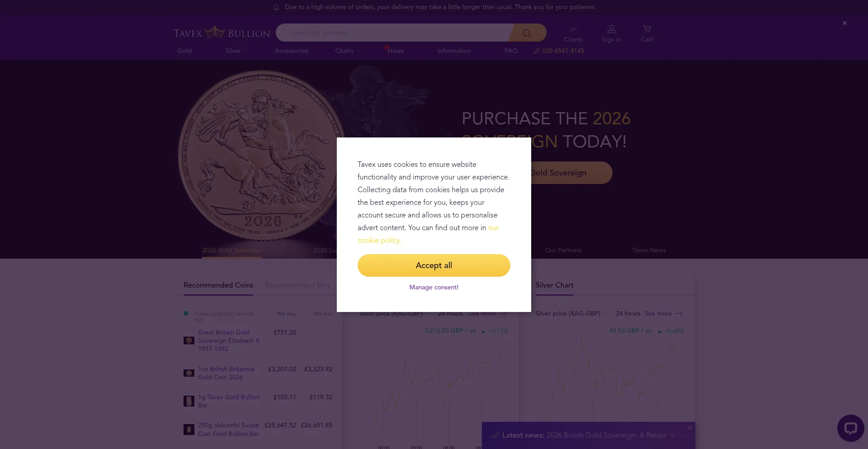
Task: Close the latest news banner
Action: coord(690,427)
